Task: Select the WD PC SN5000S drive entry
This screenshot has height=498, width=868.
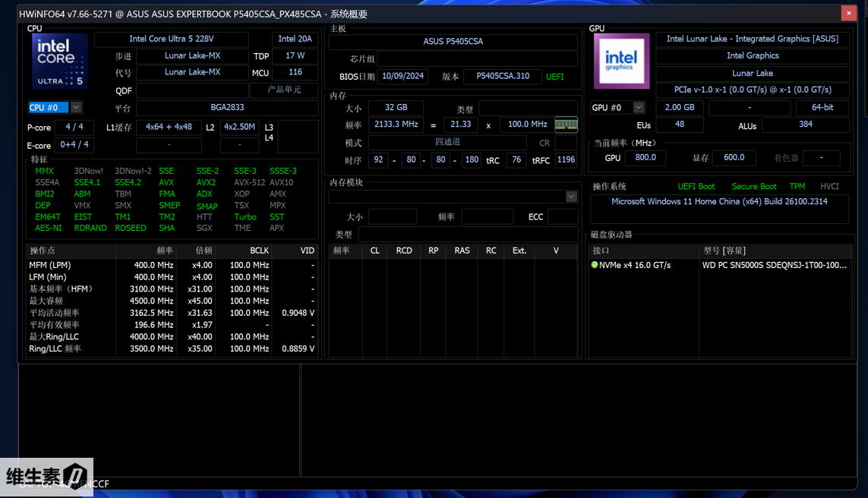Action: [774, 265]
